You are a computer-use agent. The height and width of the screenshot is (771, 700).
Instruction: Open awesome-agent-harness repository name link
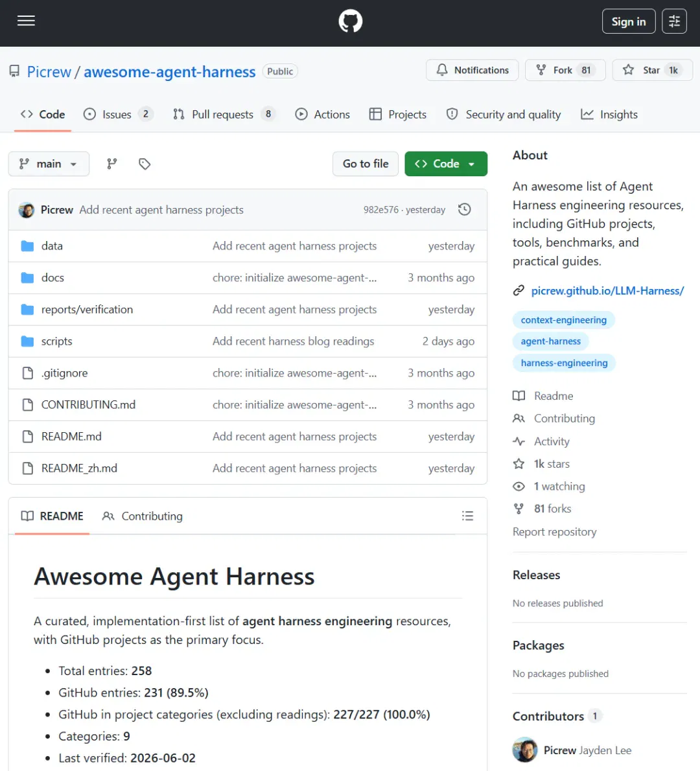(170, 72)
